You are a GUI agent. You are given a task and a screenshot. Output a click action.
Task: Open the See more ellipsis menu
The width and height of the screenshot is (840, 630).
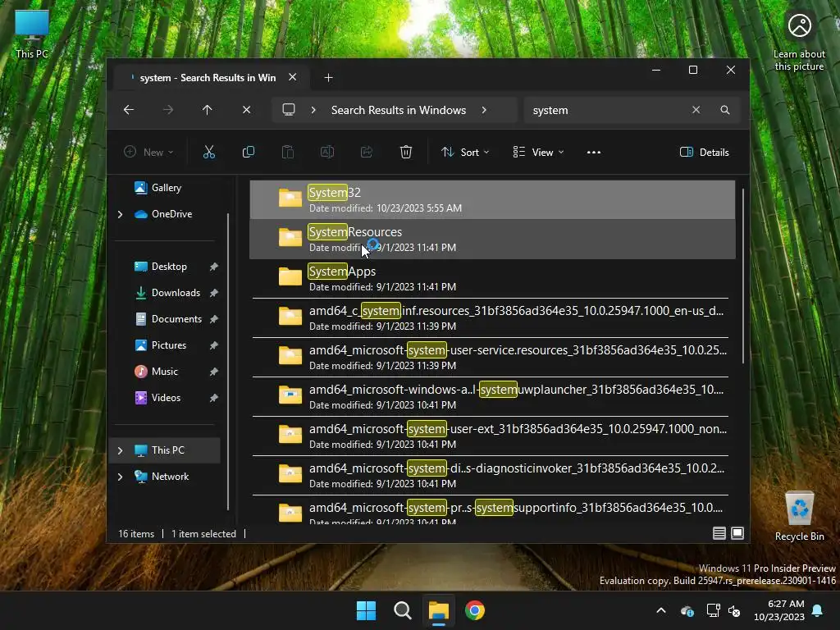tap(594, 152)
